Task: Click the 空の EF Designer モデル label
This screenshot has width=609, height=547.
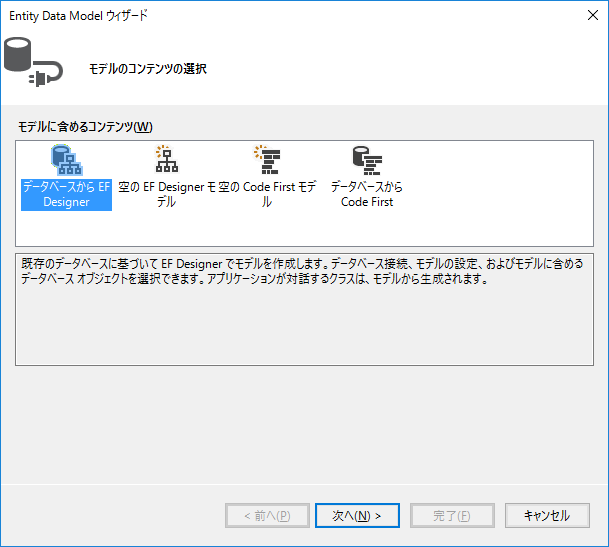Action: tap(167, 195)
